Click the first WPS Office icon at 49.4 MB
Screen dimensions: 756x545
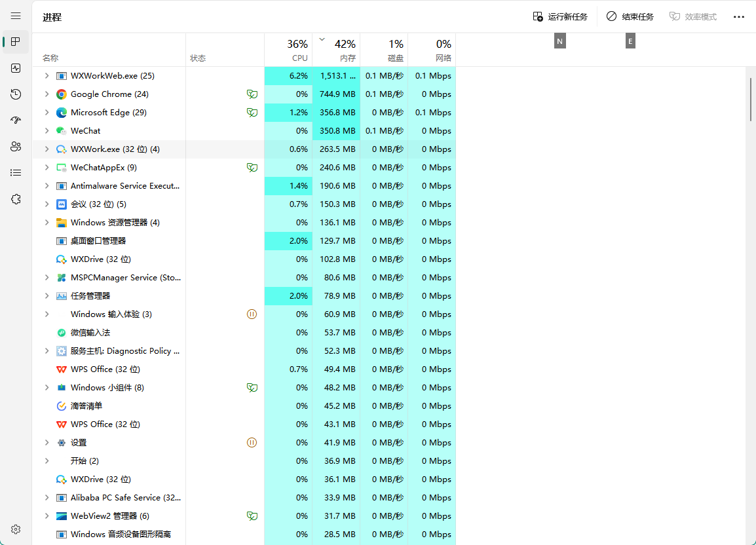(x=61, y=369)
